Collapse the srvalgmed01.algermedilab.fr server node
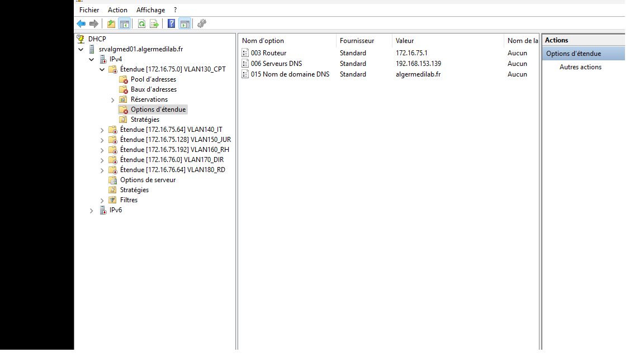644x362 pixels. click(x=80, y=49)
